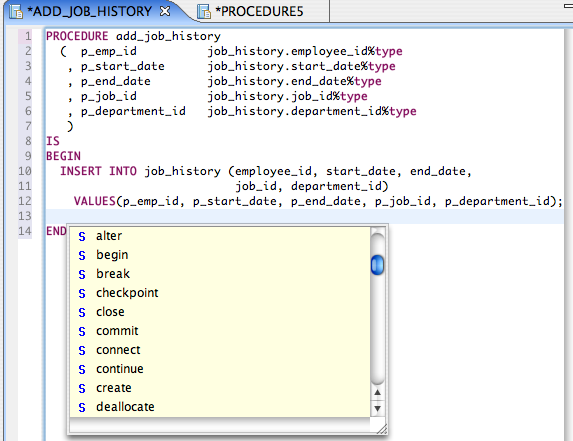573x441 pixels.
Task: Click the S icon beside 'close'
Action: [82, 313]
